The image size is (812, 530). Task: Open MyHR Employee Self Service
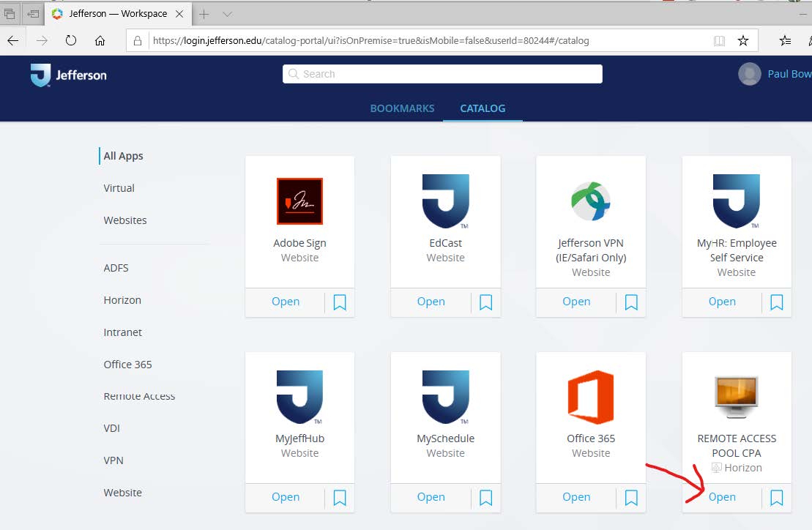pos(722,301)
